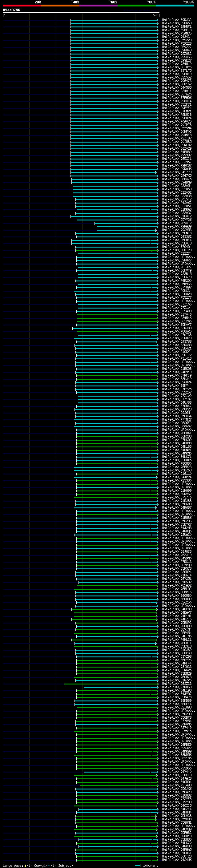Select the UniRef100_Q9S766 label
This screenshot has height=868, width=197.
click(177, 342)
